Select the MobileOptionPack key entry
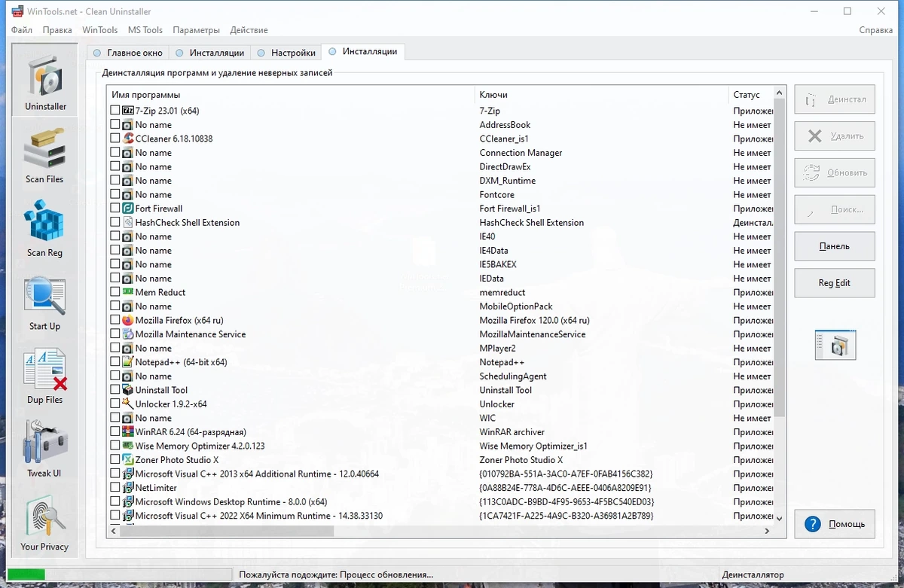Image resolution: width=904 pixels, height=588 pixels. (x=516, y=306)
